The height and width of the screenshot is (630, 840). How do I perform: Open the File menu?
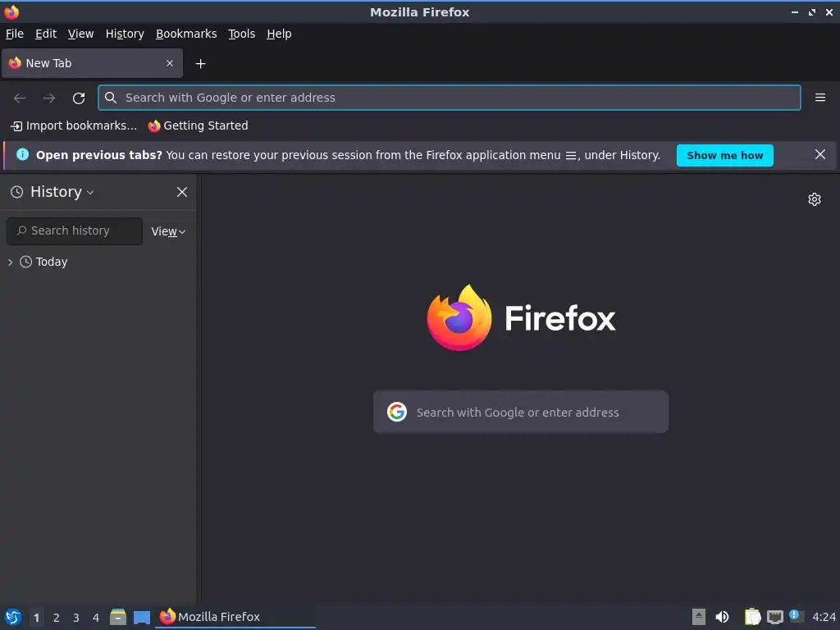click(15, 34)
